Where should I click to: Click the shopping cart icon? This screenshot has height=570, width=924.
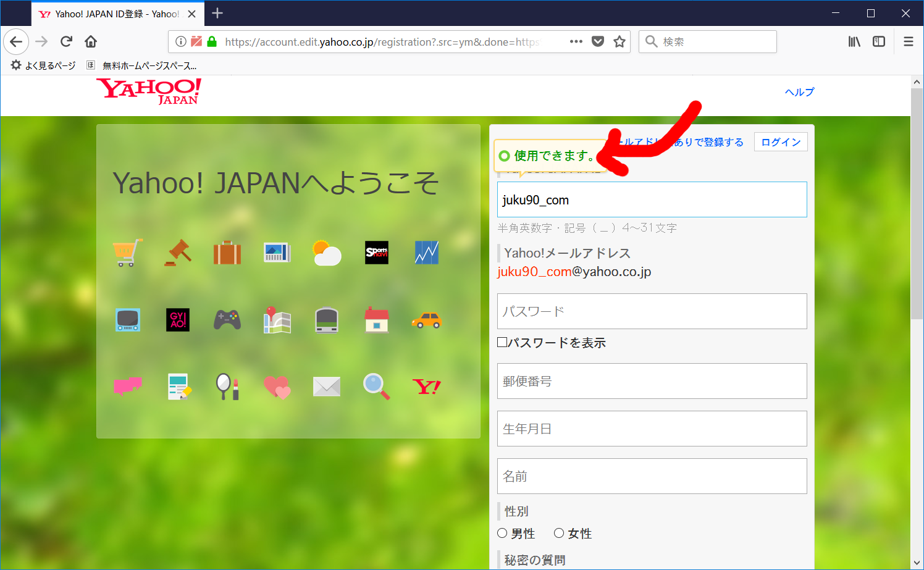point(127,253)
